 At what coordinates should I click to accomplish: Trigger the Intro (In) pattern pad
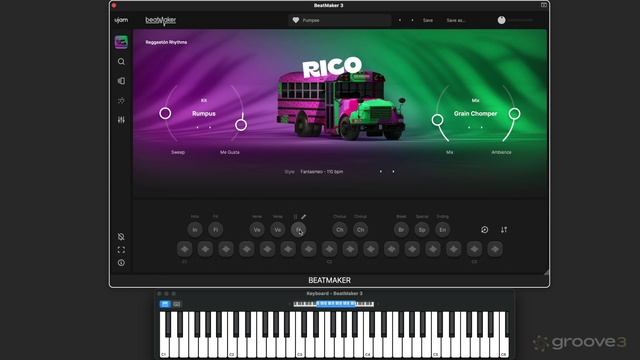point(195,230)
